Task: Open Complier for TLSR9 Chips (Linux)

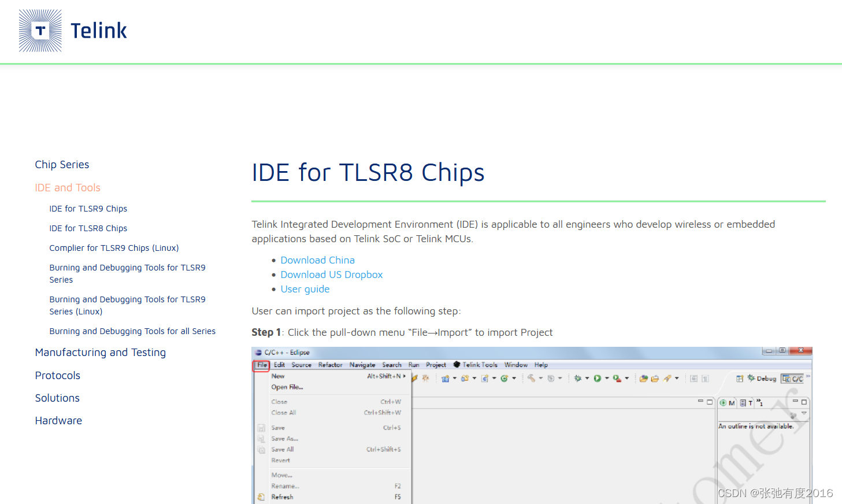Action: 114,248
